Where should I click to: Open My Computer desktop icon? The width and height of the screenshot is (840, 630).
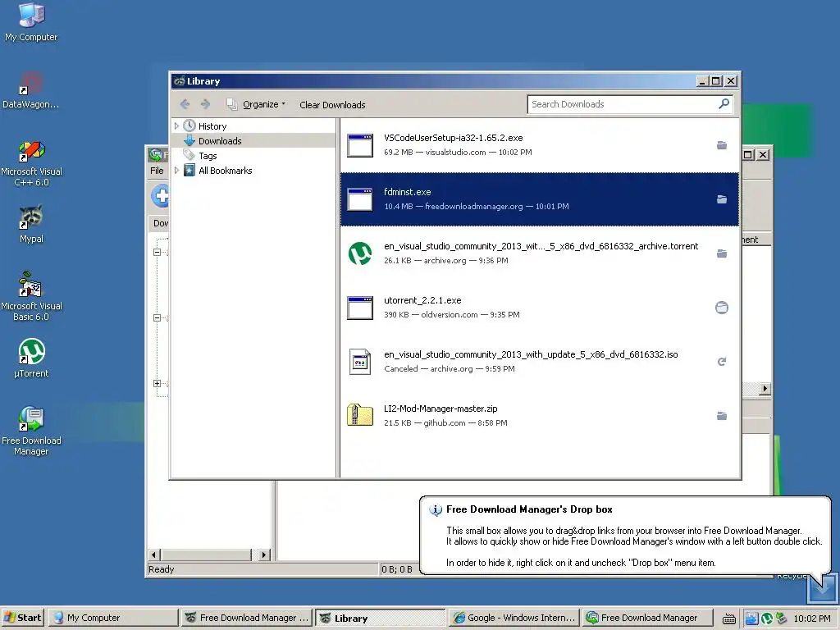point(31,22)
